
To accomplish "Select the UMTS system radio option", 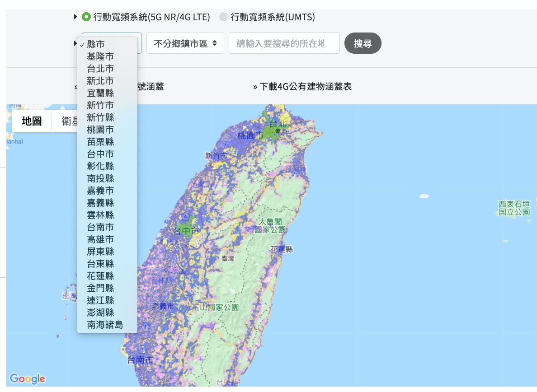I will 223,17.
